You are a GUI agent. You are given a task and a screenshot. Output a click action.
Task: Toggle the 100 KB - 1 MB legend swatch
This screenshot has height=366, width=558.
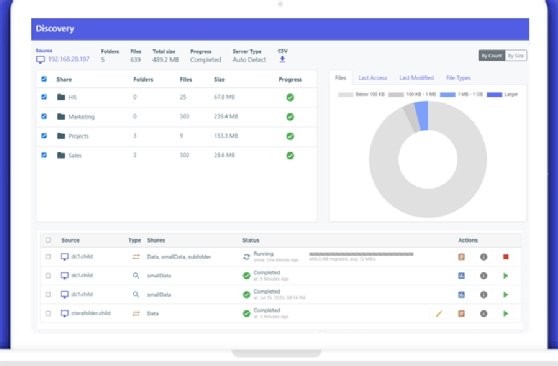[x=396, y=94]
